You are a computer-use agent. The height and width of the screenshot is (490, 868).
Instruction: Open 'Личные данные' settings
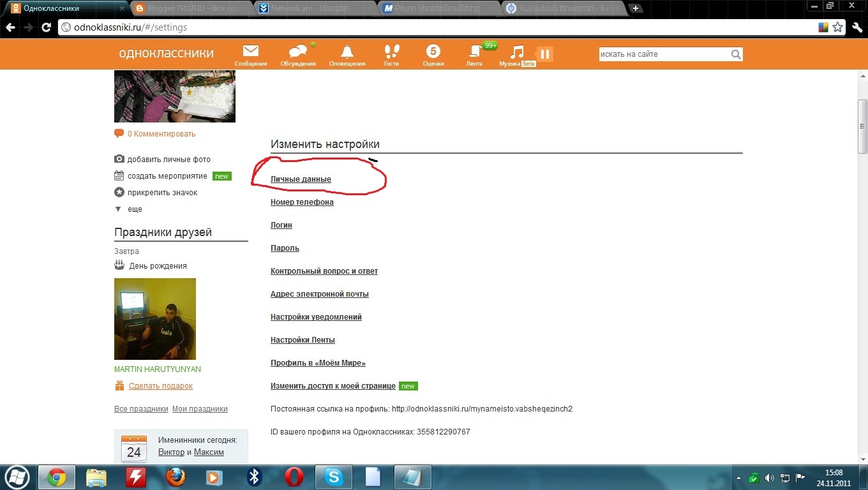pyautogui.click(x=301, y=179)
